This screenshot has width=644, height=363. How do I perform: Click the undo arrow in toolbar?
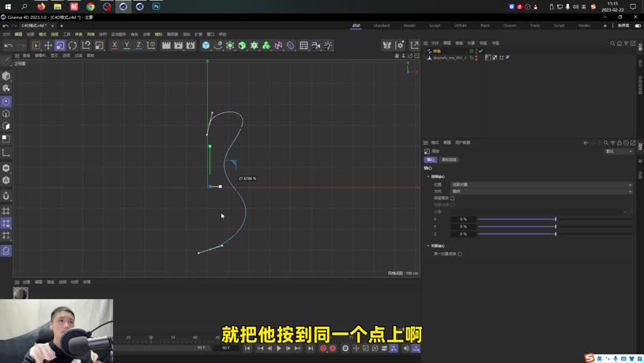tap(8, 46)
